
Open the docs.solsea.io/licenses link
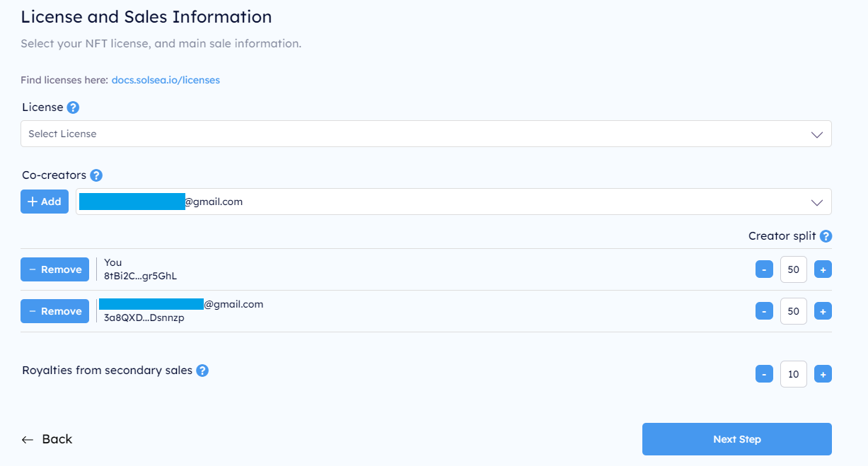click(166, 80)
